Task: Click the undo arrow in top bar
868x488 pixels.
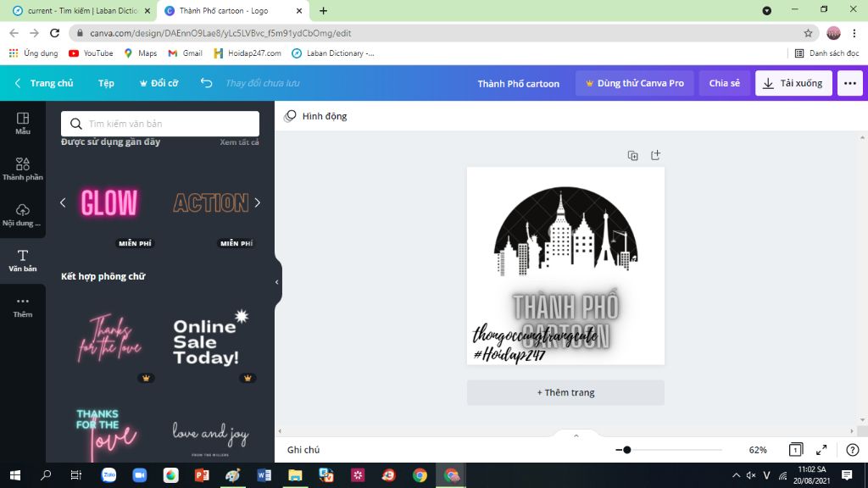Action: coord(206,83)
